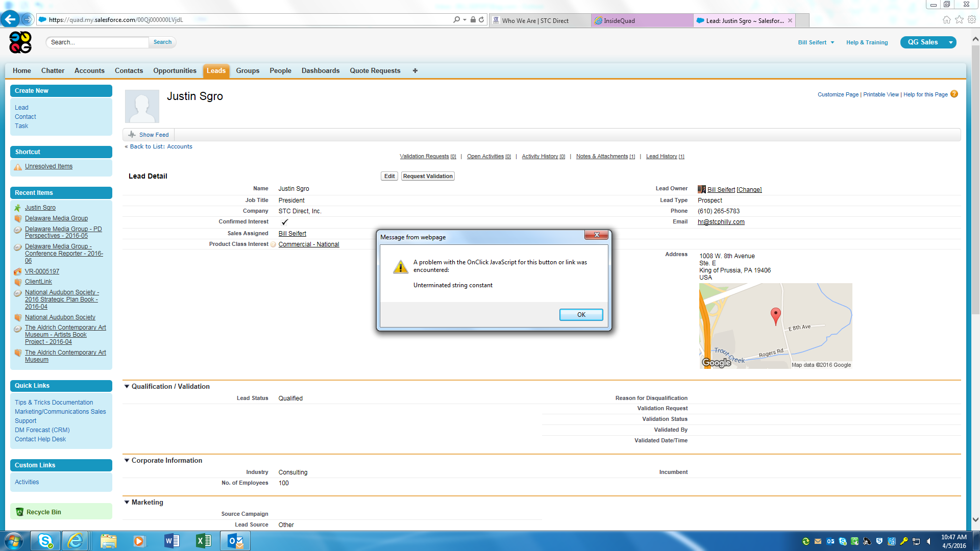The height and width of the screenshot is (551, 980).
Task: Click the Help for this Page question icon
Action: (954, 94)
